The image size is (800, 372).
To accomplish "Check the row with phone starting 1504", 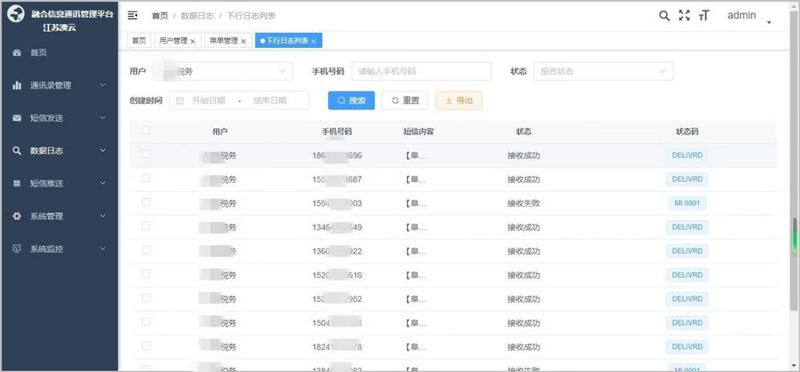I will coord(146,322).
